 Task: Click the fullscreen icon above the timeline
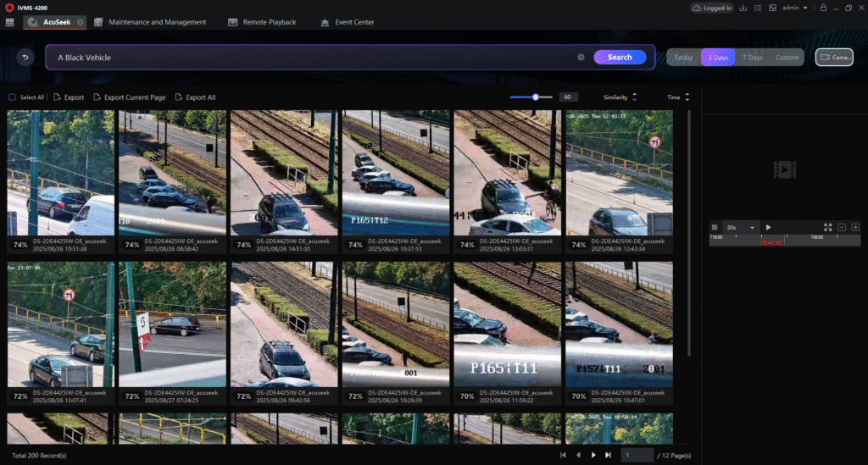click(x=828, y=227)
